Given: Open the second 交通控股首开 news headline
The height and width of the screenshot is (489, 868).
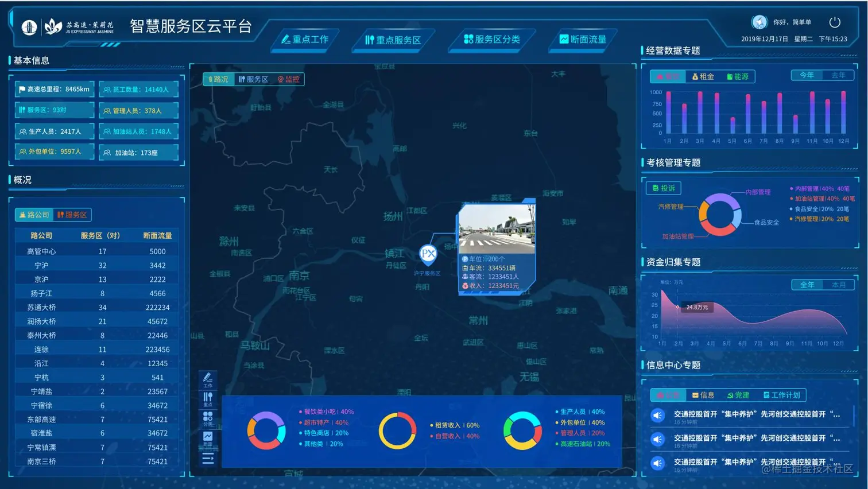Looking at the screenshot, I should [757, 438].
